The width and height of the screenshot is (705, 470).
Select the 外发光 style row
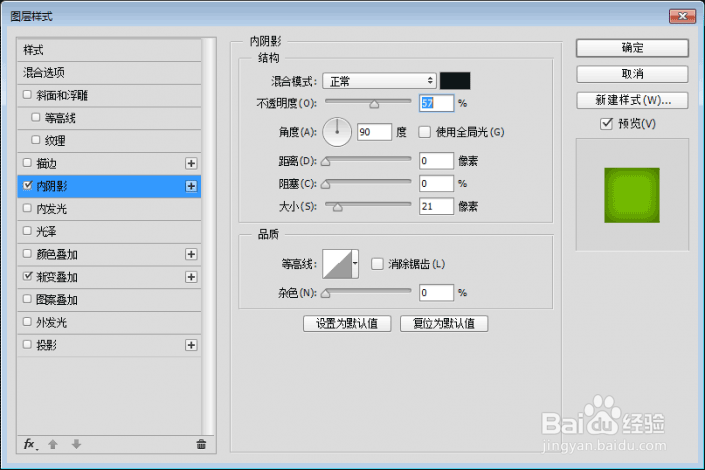pyautogui.click(x=109, y=322)
